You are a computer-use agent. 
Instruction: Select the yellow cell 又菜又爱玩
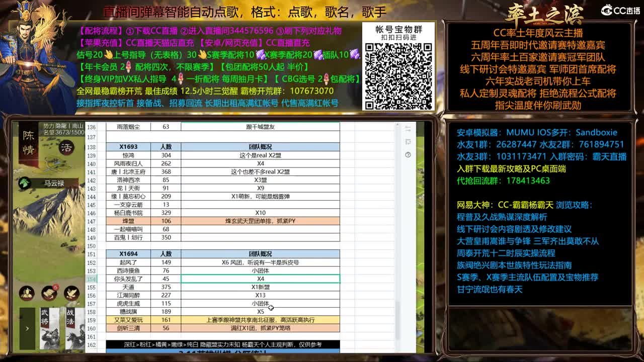(128, 320)
